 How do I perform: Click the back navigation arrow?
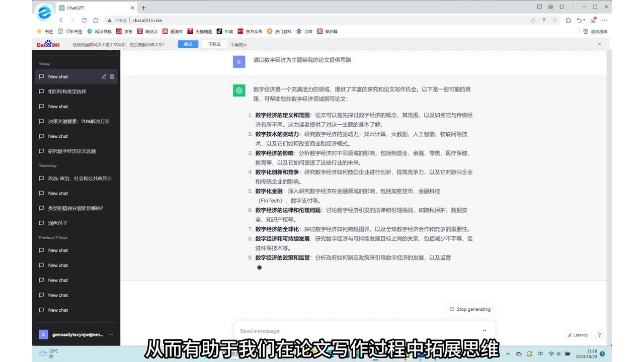point(61,20)
